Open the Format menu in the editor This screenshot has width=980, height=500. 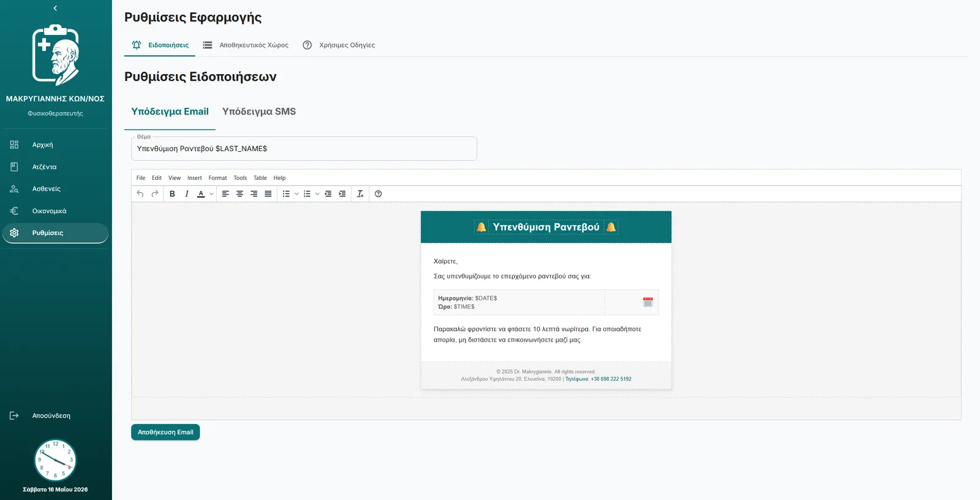pyautogui.click(x=217, y=178)
